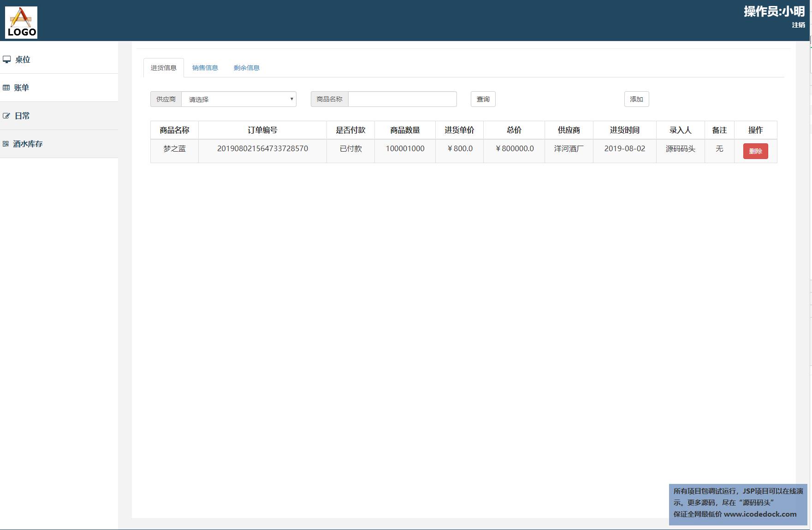Click the 添加 button
This screenshot has width=812, height=530.
coord(637,99)
